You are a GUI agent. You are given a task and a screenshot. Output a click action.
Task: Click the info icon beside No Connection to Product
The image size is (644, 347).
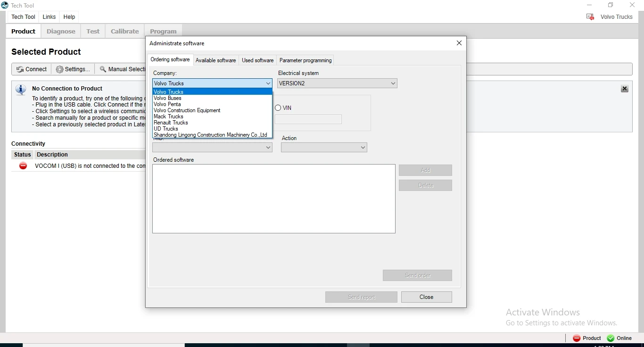(20, 90)
